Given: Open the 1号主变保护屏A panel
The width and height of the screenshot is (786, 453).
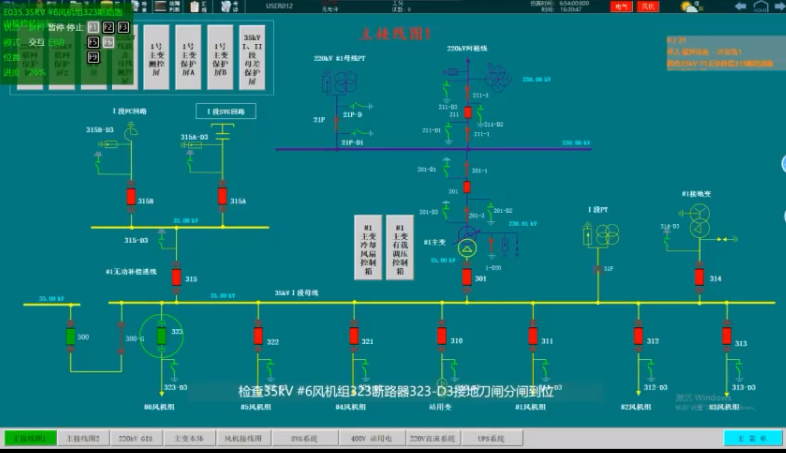Looking at the screenshot, I should (x=188, y=58).
